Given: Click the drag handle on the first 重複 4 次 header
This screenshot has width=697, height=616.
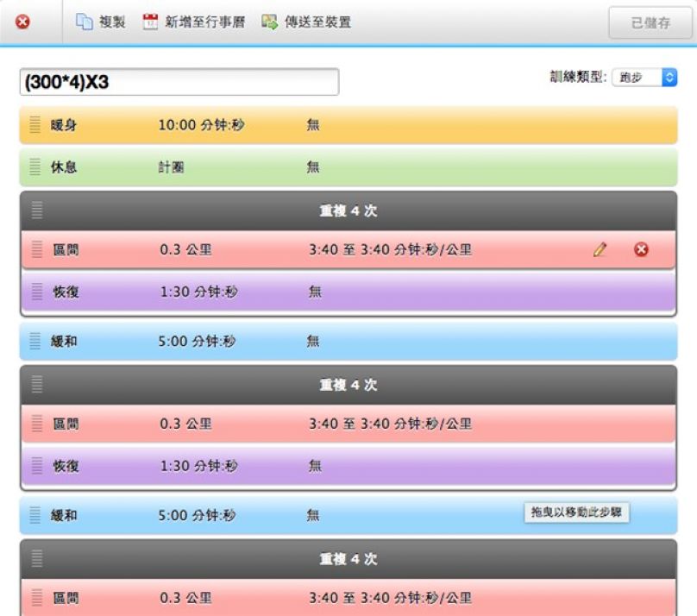Looking at the screenshot, I should point(37,211).
